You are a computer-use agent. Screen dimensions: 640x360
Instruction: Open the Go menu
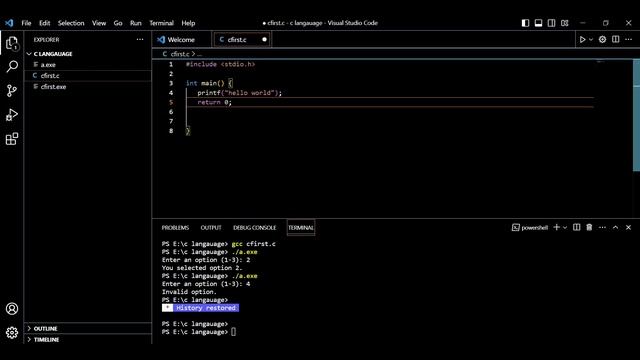118,23
